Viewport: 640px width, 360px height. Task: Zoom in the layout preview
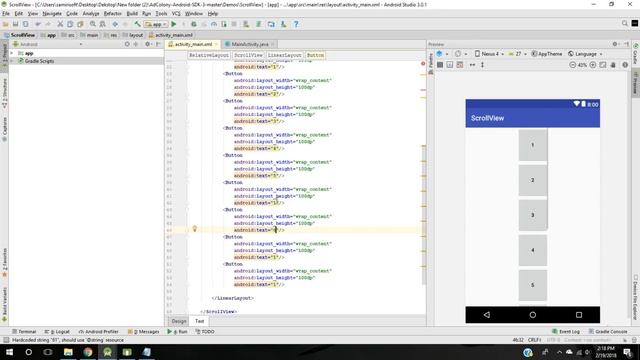[x=593, y=65]
